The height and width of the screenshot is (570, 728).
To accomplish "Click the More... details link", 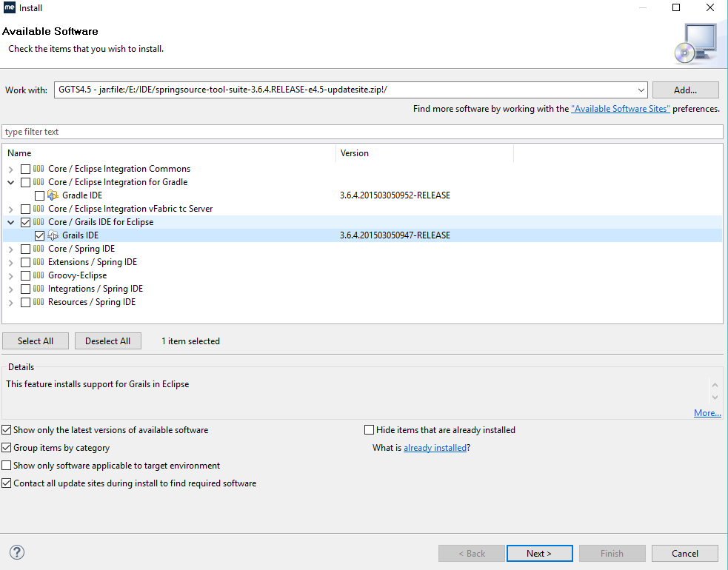I will 707,413.
